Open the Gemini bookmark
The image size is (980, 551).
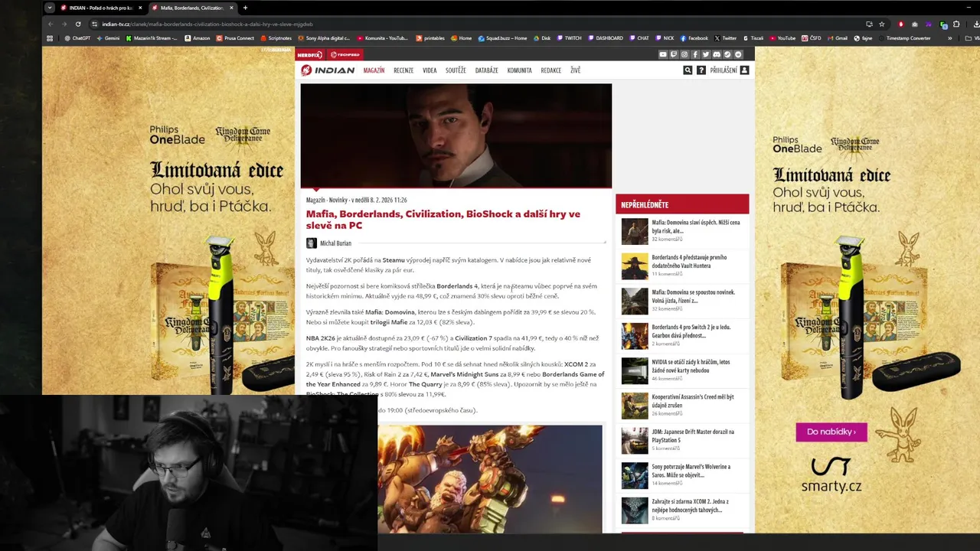[x=108, y=37]
